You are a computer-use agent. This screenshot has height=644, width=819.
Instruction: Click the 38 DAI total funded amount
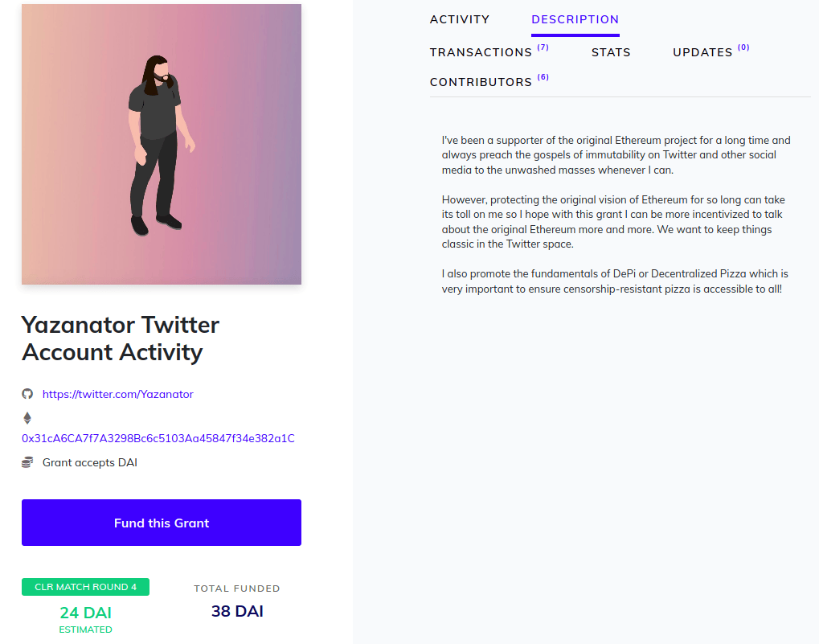tap(237, 611)
